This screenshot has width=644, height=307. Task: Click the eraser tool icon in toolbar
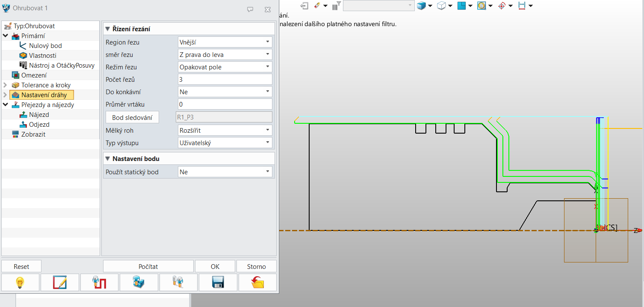317,6
